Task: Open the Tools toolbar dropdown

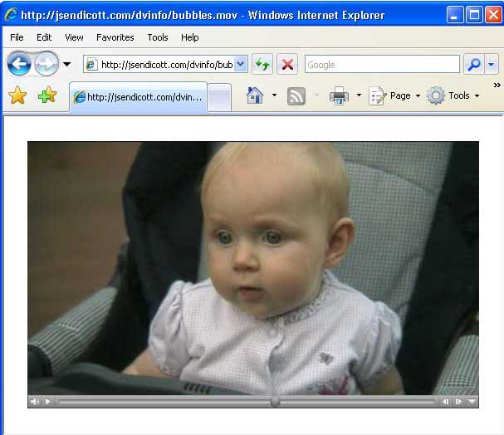Action: pos(453,96)
